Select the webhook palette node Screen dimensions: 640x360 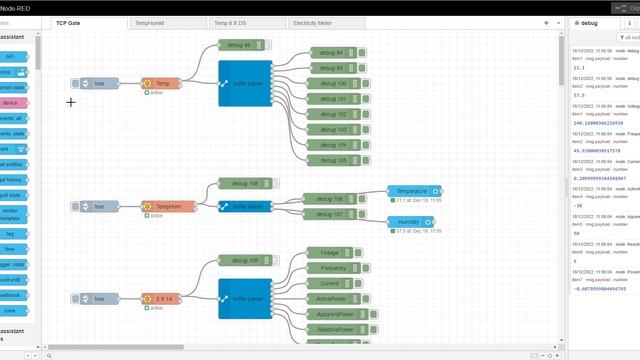(13, 295)
